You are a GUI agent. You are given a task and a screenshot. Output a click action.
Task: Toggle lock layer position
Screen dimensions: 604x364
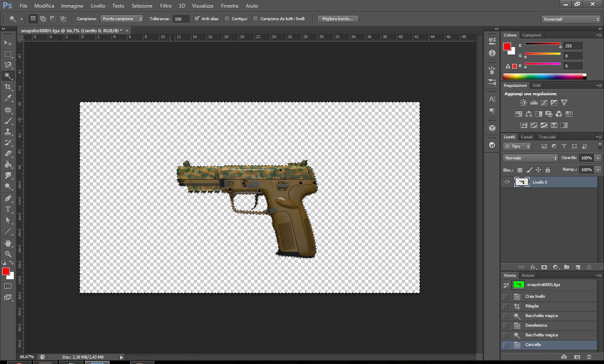(x=538, y=170)
